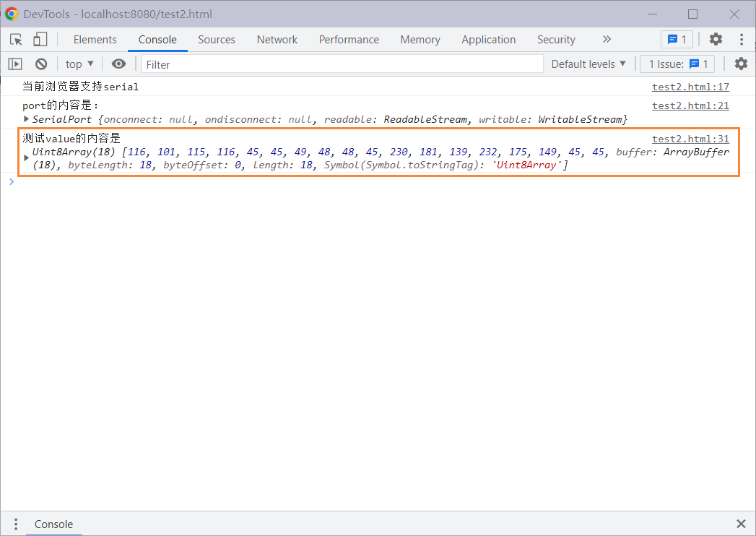Open the Network tab
Screen dimensions: 756x536
pyautogui.click(x=277, y=40)
